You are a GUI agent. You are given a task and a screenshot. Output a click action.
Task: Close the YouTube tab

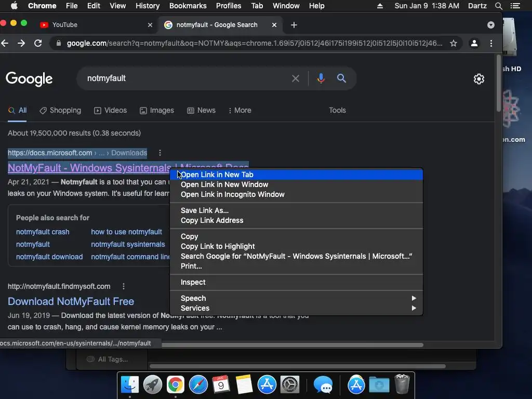[150, 25]
